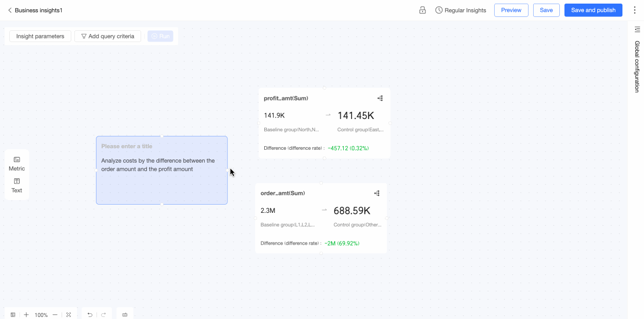Click the lock icon in header
This screenshot has width=644, height=319.
[422, 10]
